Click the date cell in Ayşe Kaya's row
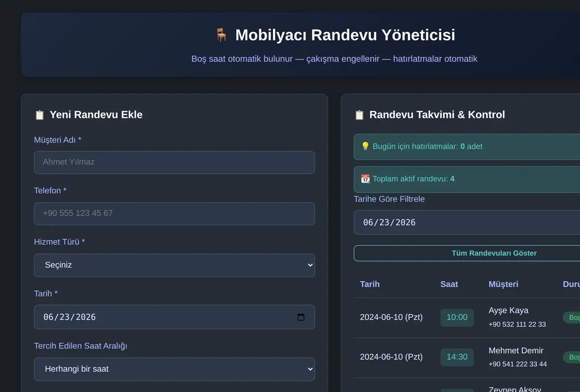The height and width of the screenshot is (392, 580). (x=391, y=318)
